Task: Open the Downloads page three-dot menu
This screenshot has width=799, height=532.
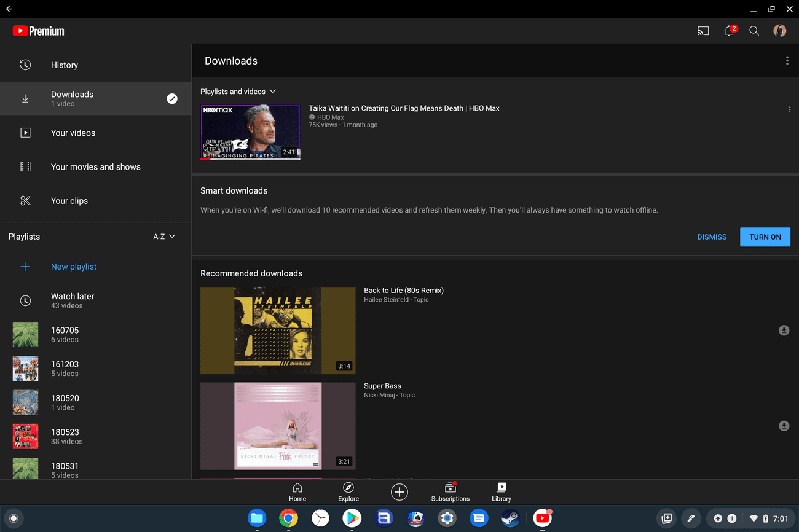Action: 787,61
